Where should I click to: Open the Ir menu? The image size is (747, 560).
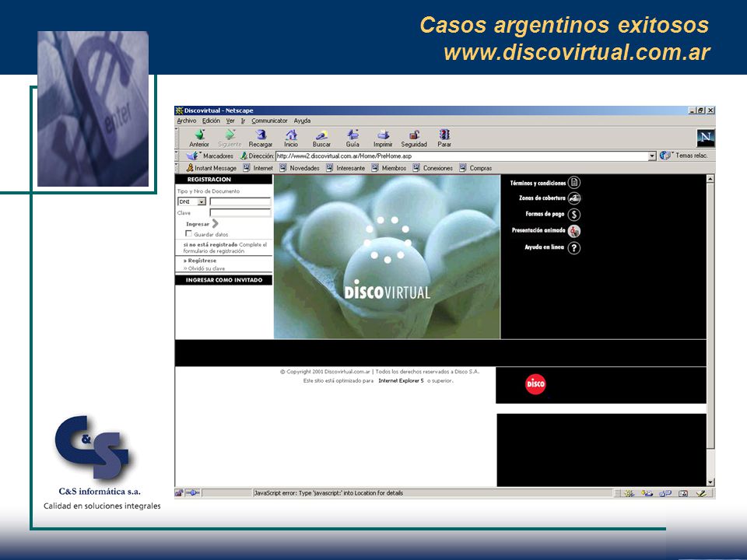243,121
